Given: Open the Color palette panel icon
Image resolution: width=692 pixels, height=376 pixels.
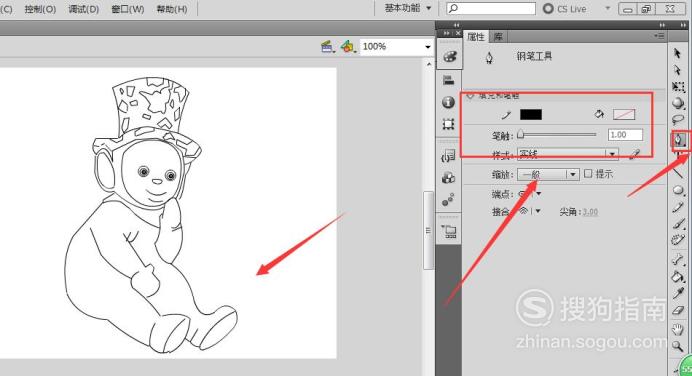Looking at the screenshot, I should (449, 56).
